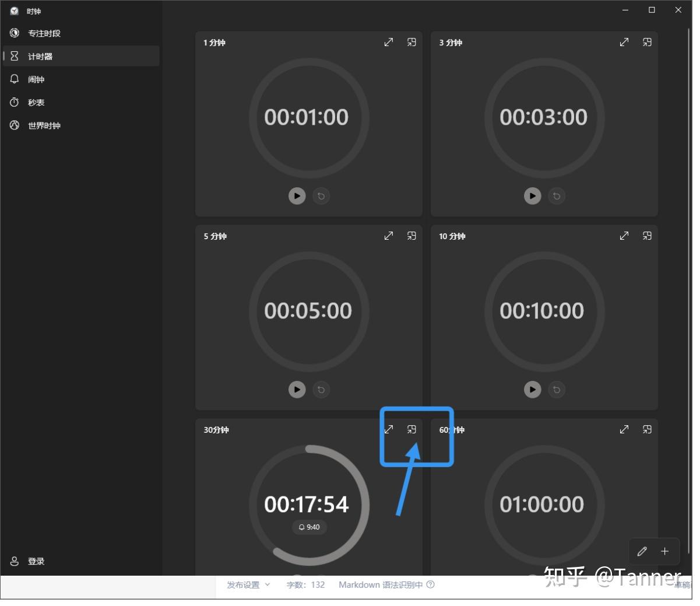Keep the 1 分钟 timer on top
700x606 pixels.
411,42
